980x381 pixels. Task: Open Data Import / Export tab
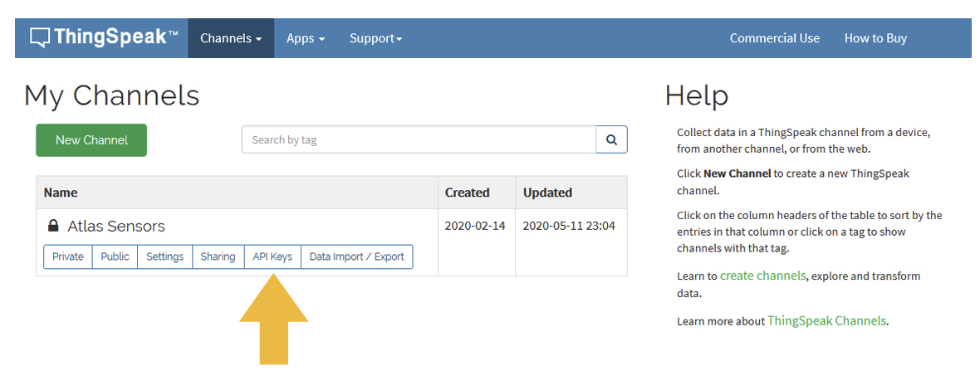pos(357,256)
